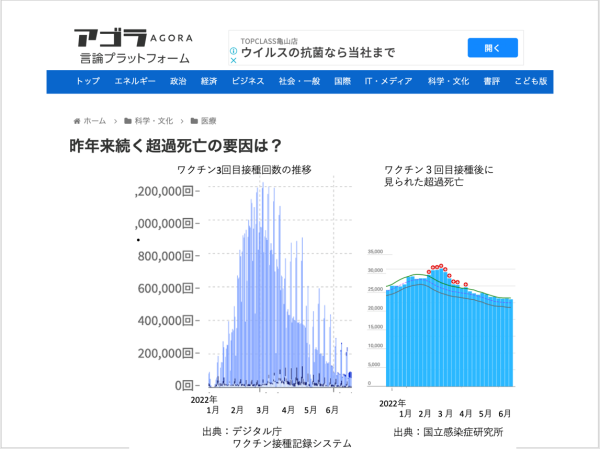Viewport: 600px width, 449px height.
Task: Click the Agora site logo
Action: click(133, 38)
